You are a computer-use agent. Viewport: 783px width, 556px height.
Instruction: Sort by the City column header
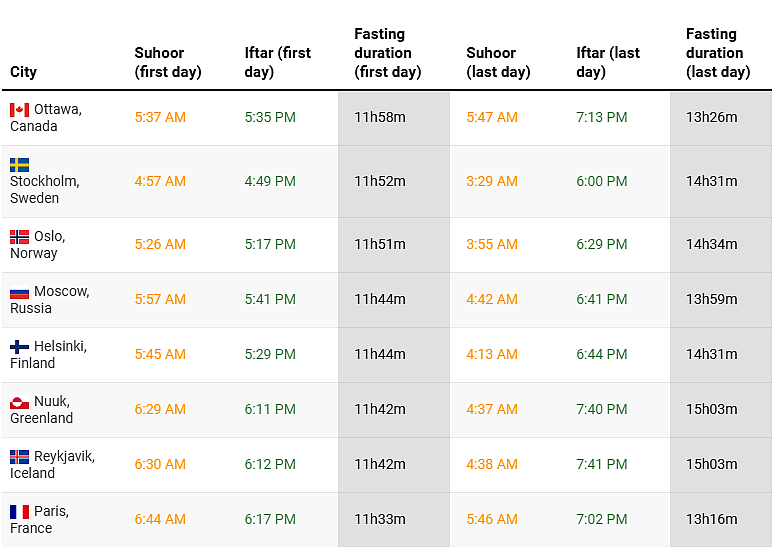[x=23, y=72]
